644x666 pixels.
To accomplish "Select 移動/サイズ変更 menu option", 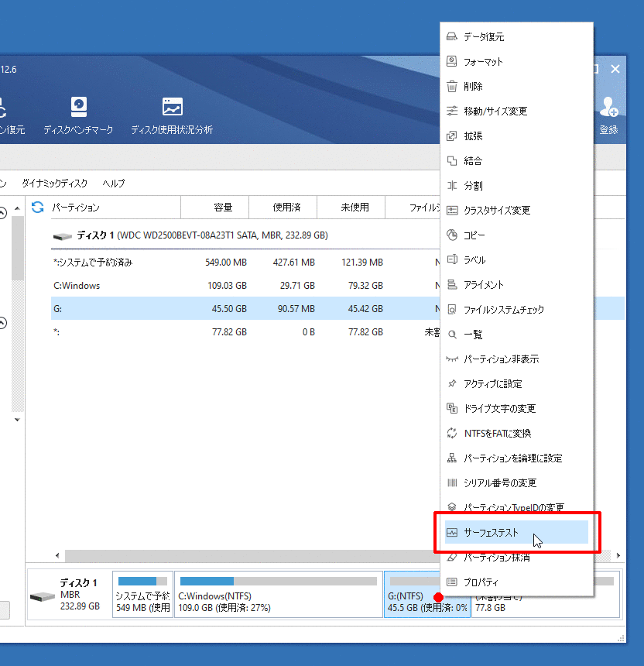I will (x=495, y=112).
